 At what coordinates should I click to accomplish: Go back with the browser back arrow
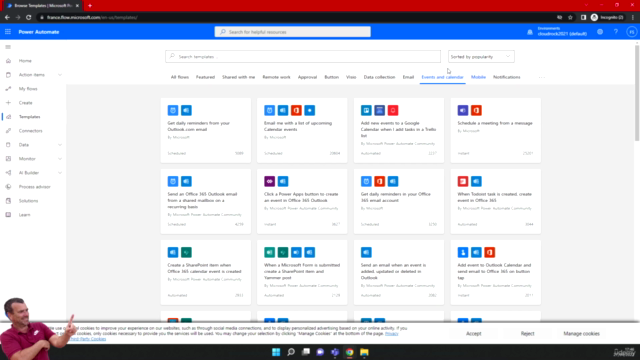tap(7, 17)
